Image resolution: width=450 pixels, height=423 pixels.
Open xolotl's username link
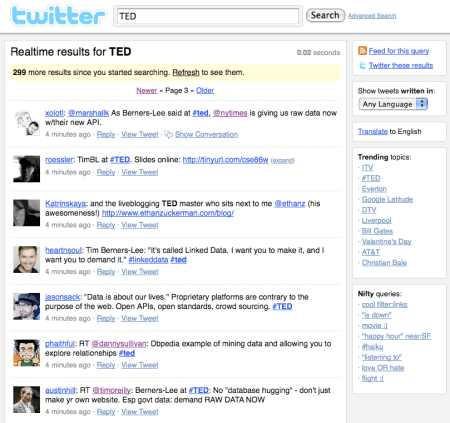(54, 113)
